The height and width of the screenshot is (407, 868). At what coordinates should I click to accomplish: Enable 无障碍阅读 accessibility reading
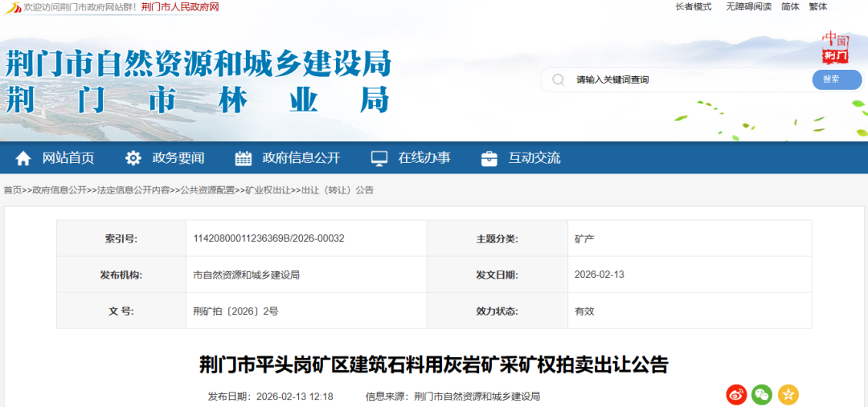[x=748, y=6]
